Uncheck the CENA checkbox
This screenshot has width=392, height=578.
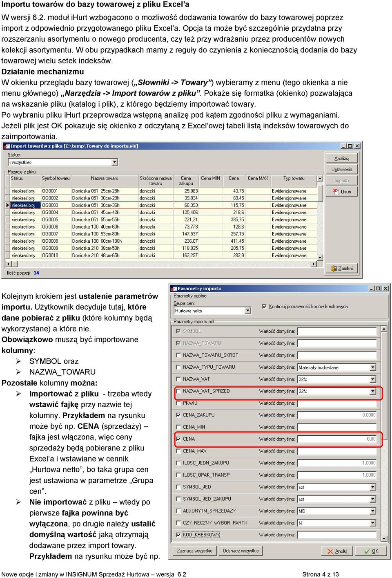[x=178, y=439]
